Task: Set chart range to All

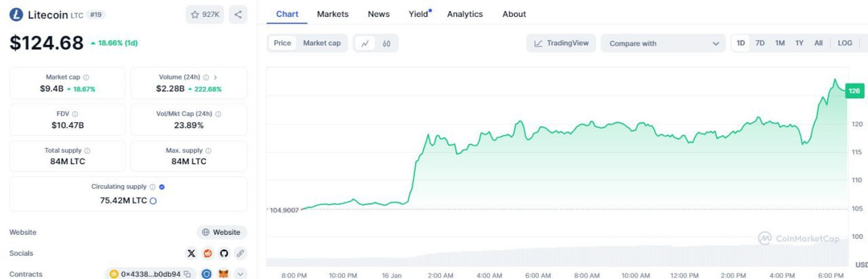Action: [x=818, y=43]
